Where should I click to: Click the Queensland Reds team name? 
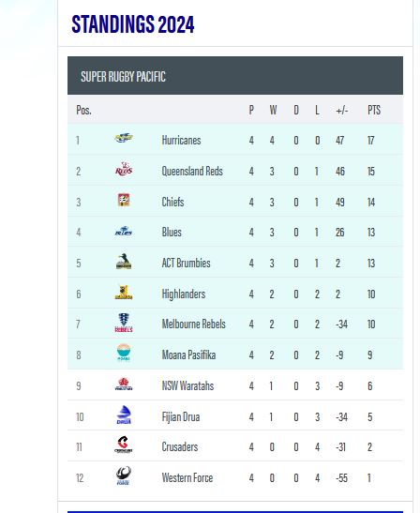[192, 171]
